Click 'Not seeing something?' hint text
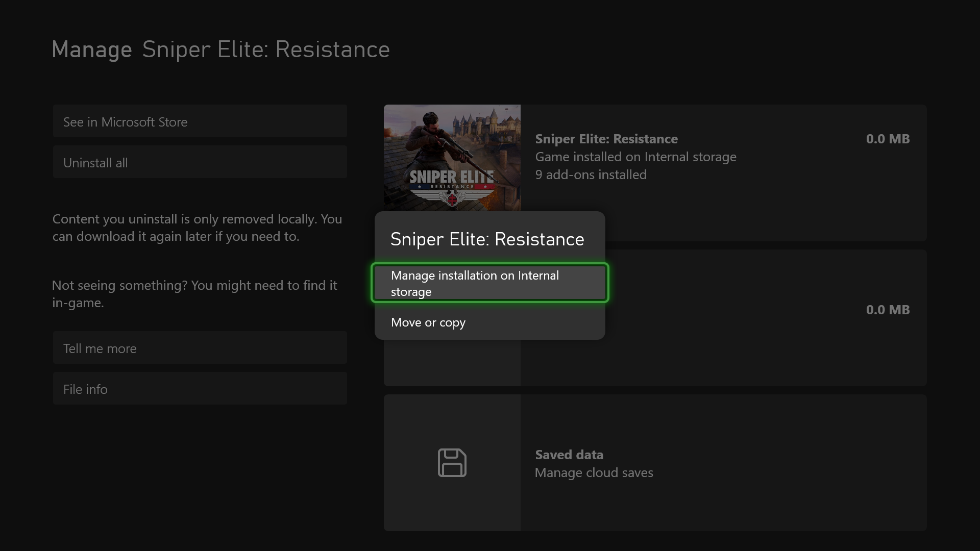The width and height of the screenshot is (980, 551). 194,294
